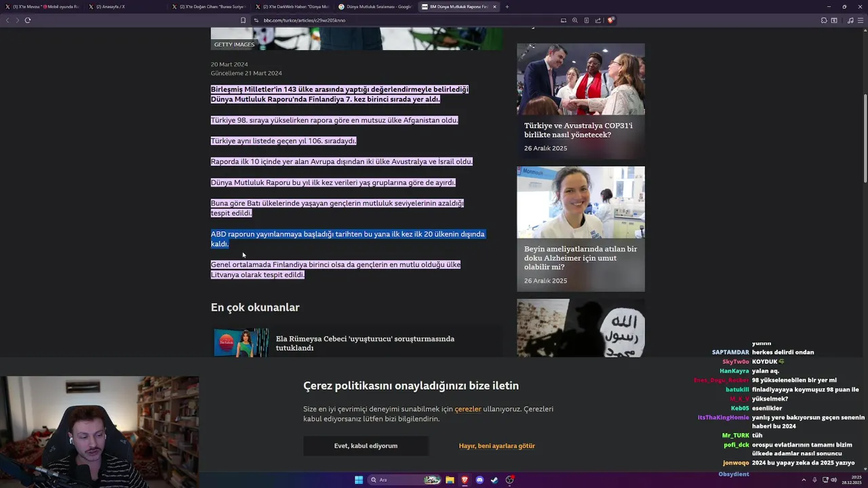
Task: Click chat username jonwoqo
Action: click(736, 463)
